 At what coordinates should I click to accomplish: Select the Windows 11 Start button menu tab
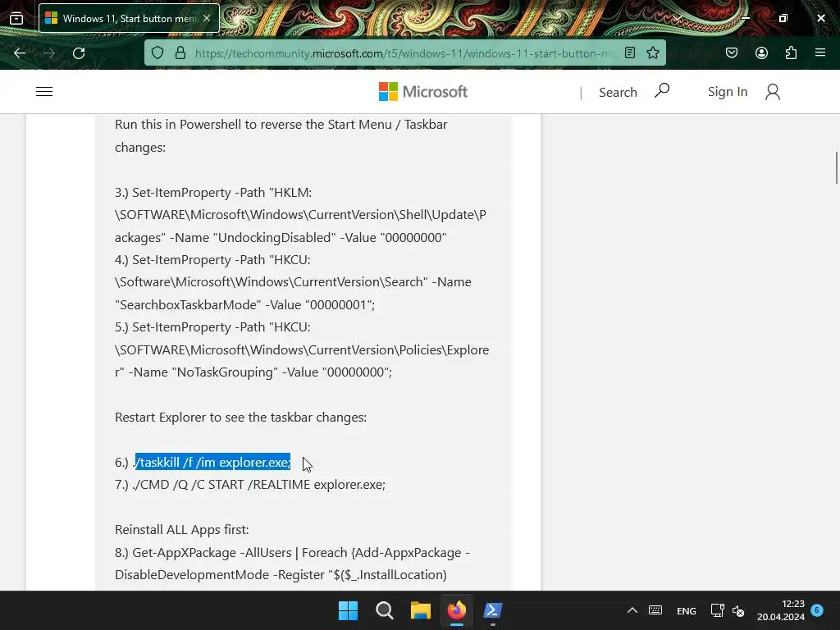coord(129,18)
